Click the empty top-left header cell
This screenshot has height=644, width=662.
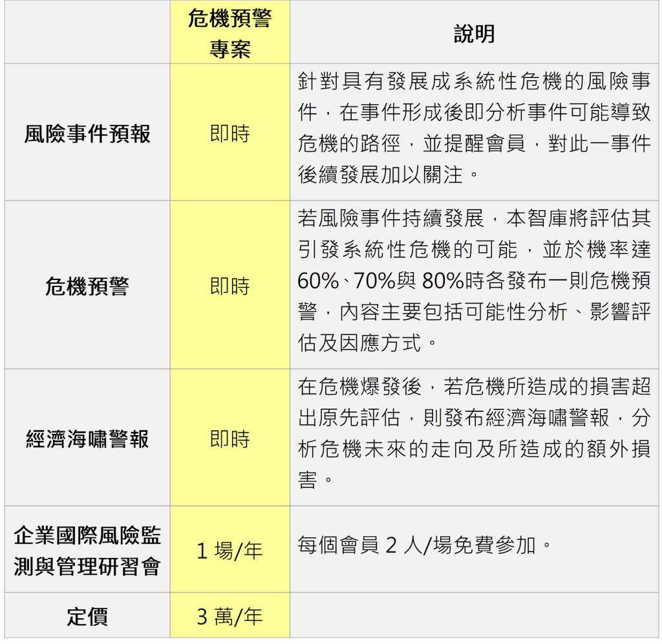tap(87, 34)
